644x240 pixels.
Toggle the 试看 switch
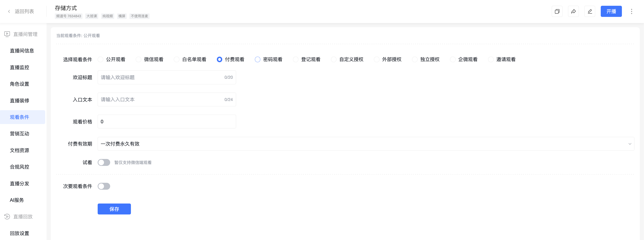click(104, 163)
